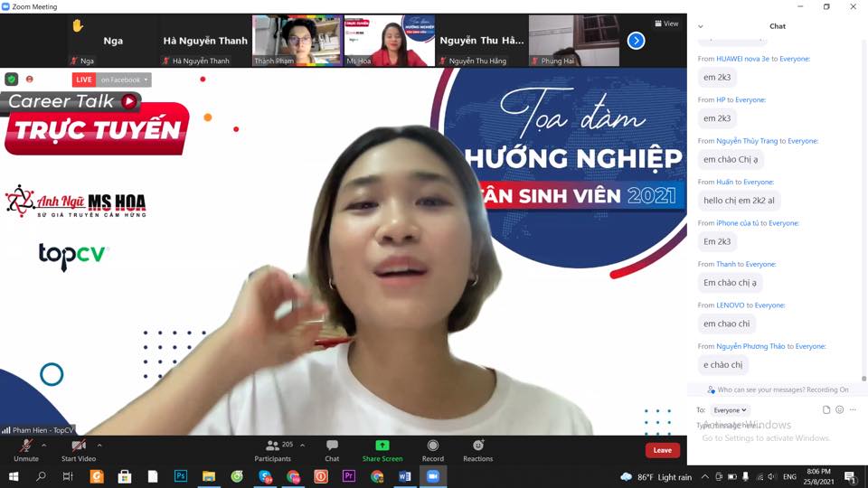Click the red Leave button
This screenshot has height=488, width=868.
click(x=662, y=450)
